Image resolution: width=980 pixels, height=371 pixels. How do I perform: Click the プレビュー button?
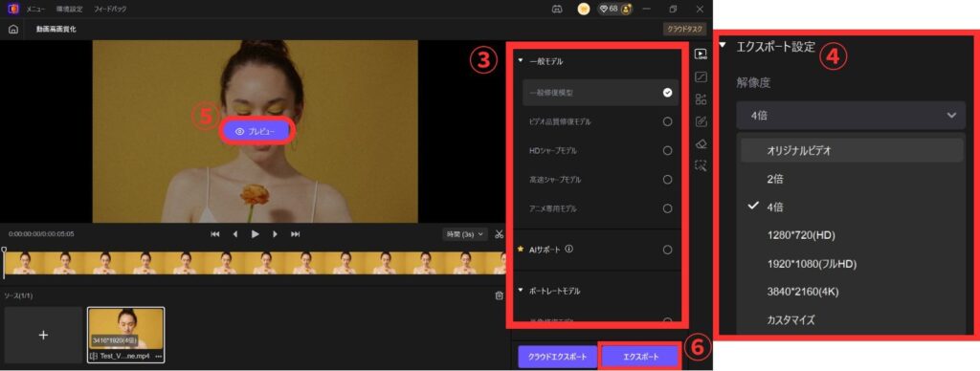click(x=256, y=131)
